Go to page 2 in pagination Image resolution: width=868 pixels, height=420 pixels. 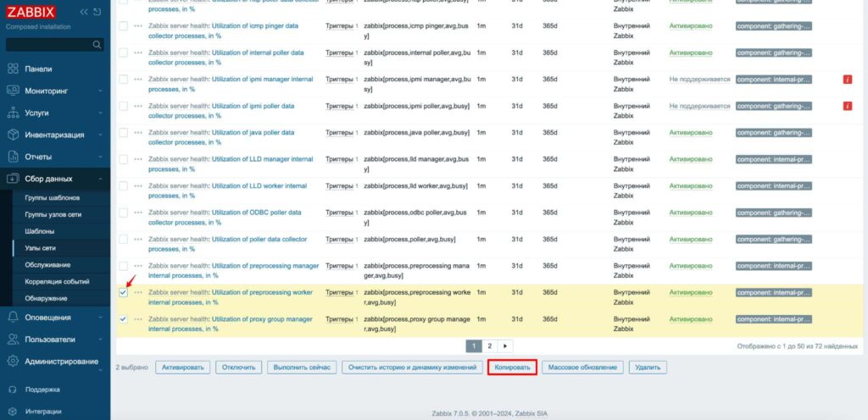(489, 346)
